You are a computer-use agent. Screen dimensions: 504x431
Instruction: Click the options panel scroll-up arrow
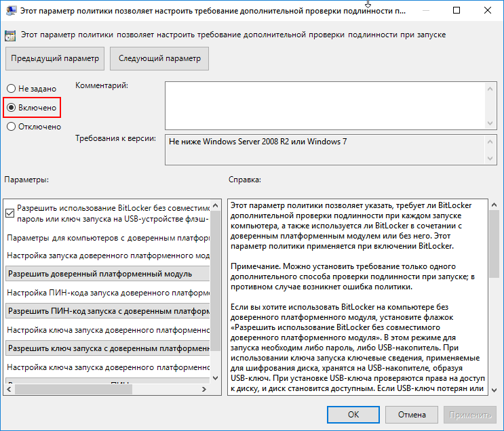(x=215, y=205)
